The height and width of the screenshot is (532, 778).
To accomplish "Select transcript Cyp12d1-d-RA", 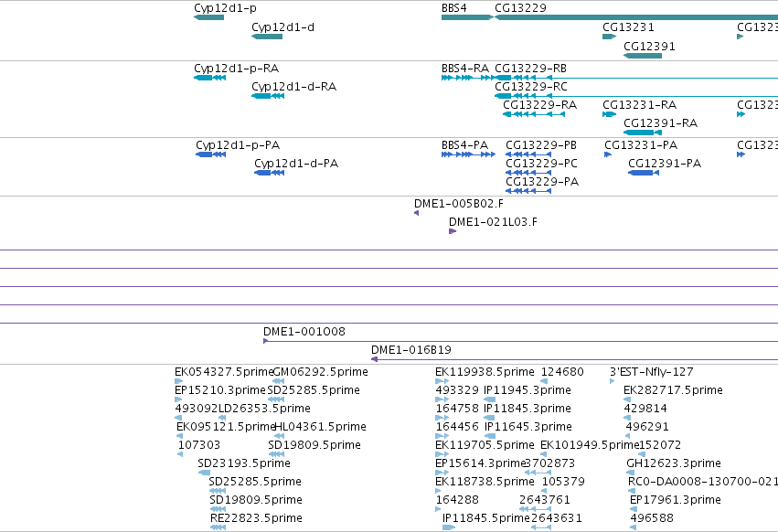I will pyautogui.click(x=268, y=96).
